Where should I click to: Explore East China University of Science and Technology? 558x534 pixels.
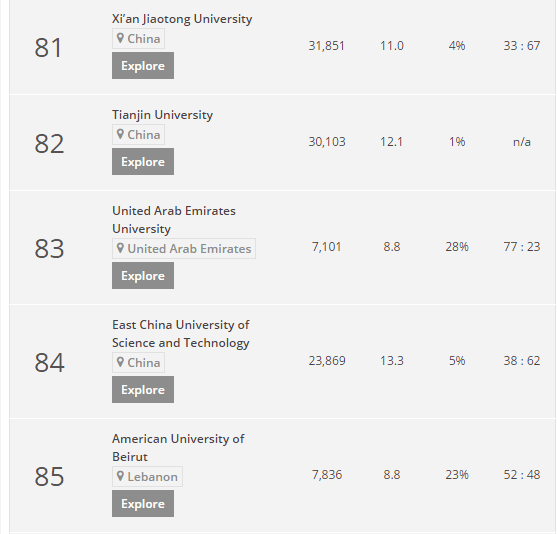(143, 390)
